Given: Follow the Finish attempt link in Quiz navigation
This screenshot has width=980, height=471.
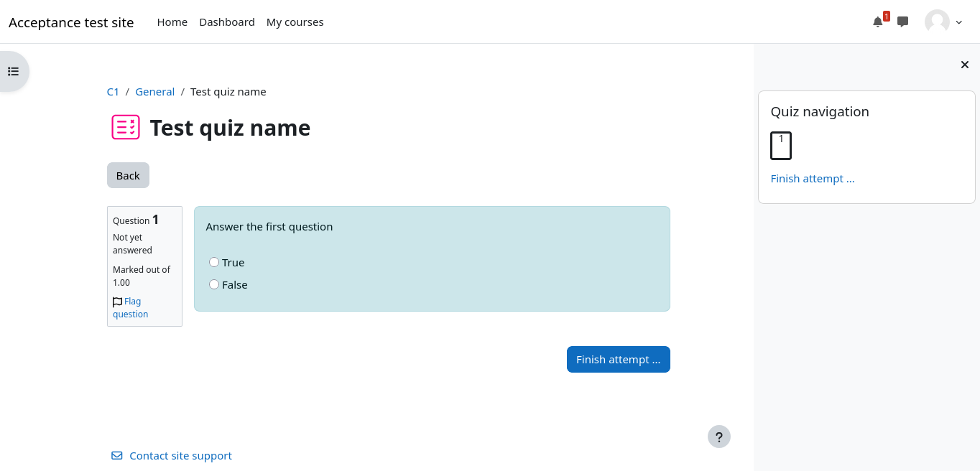Looking at the screenshot, I should tap(813, 179).
